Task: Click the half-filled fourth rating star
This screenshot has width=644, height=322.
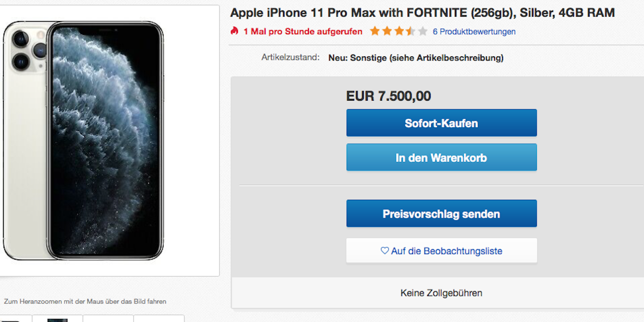Action: pyautogui.click(x=411, y=31)
